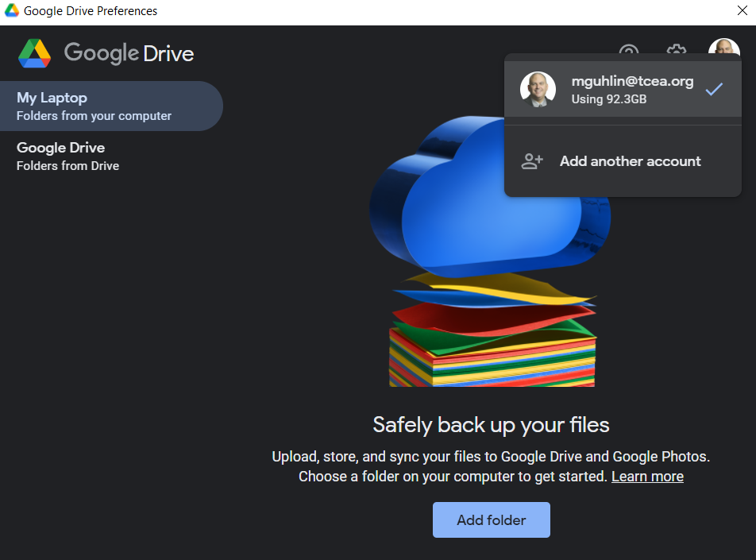The height and width of the screenshot is (560, 756).
Task: Click the add person icon
Action: [x=532, y=161]
